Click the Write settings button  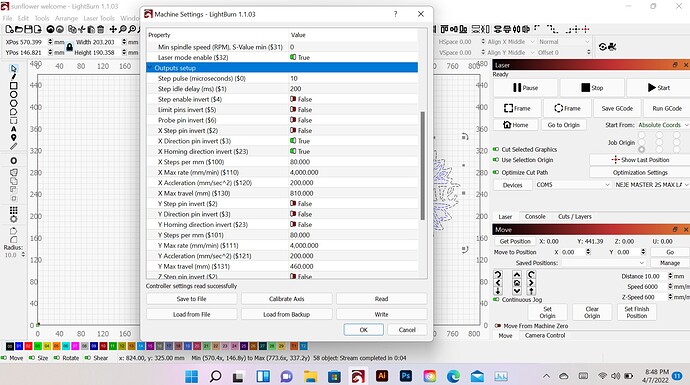(382, 315)
